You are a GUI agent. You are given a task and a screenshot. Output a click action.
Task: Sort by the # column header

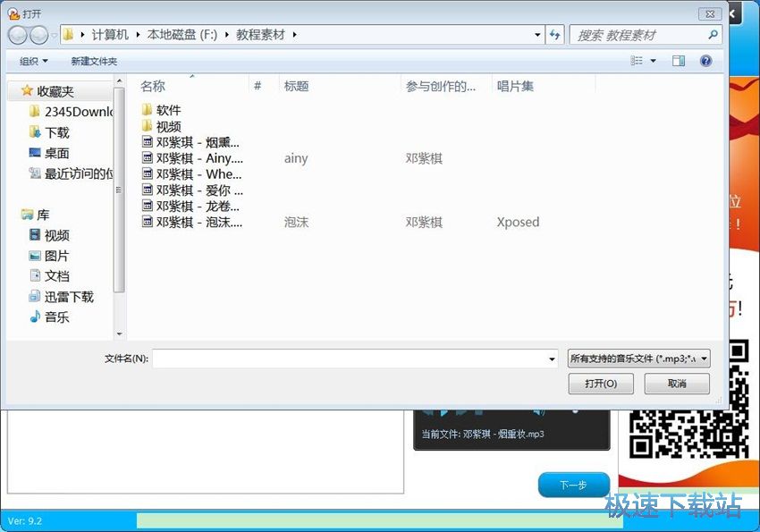pyautogui.click(x=258, y=86)
